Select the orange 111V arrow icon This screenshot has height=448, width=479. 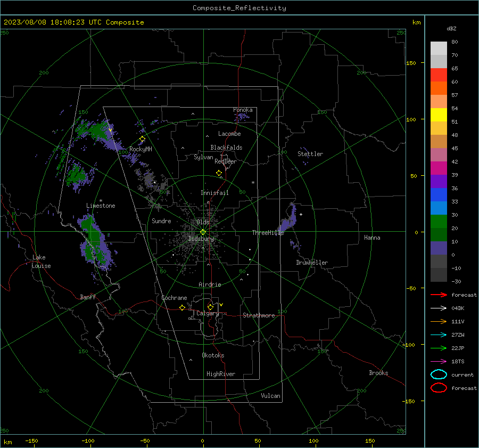(x=439, y=321)
